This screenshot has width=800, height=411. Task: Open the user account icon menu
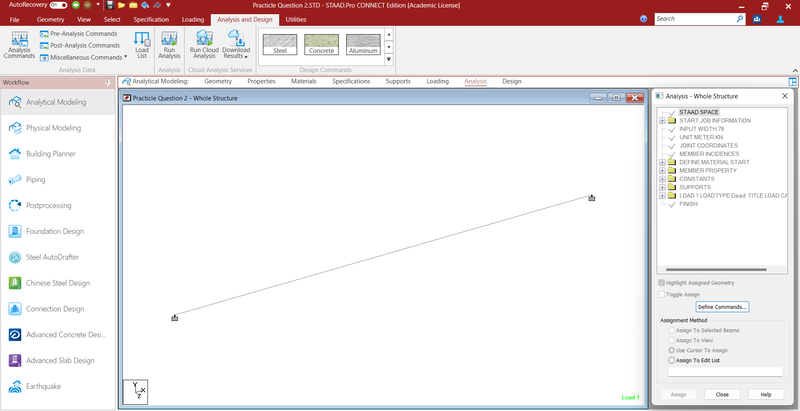[780, 19]
